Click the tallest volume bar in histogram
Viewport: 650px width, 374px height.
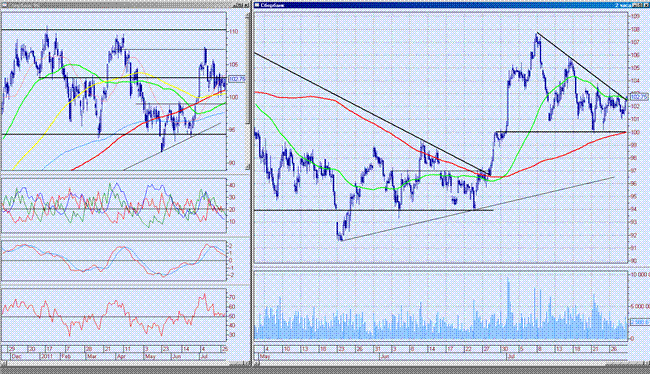508,309
